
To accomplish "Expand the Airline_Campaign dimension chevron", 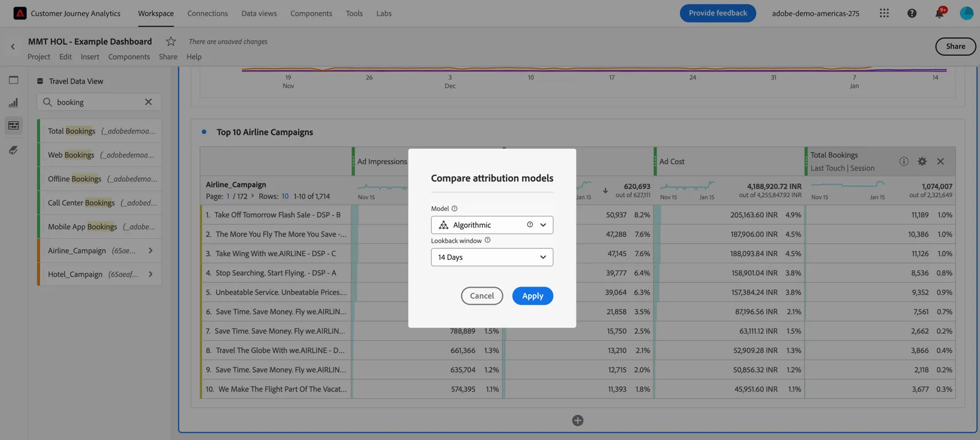I will click(151, 251).
